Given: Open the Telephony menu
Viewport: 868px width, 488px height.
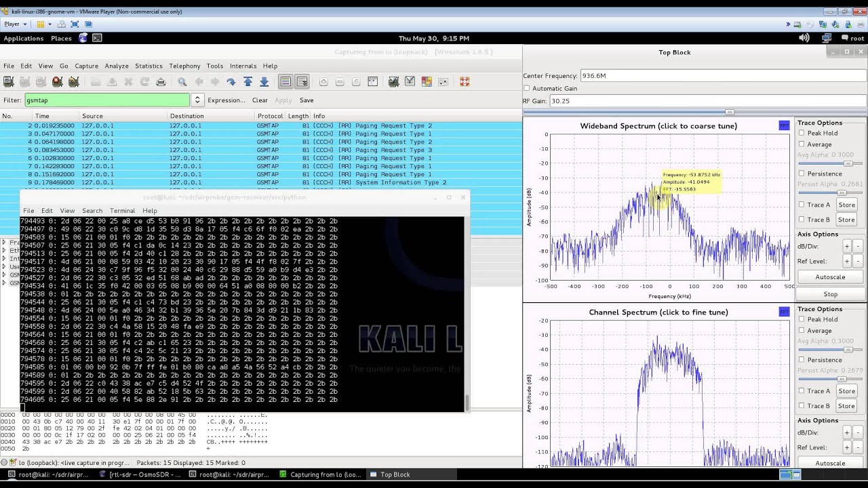Looking at the screenshot, I should pyautogui.click(x=184, y=66).
